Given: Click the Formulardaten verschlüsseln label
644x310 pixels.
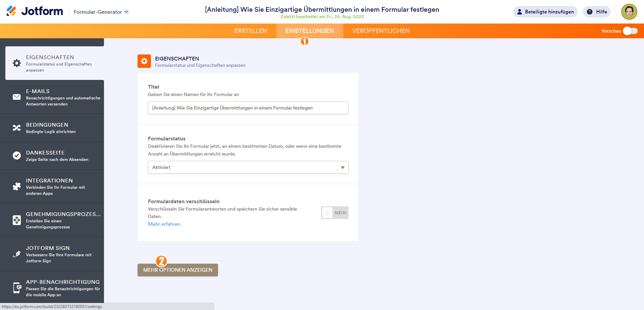Looking at the screenshot, I should [x=184, y=202].
